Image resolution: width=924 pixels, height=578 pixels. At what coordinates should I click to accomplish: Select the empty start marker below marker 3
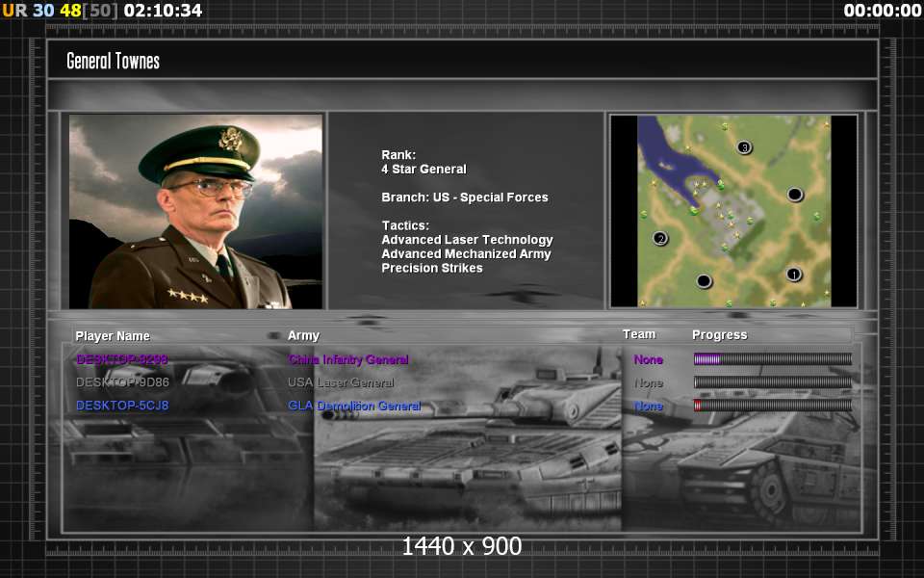(x=794, y=194)
